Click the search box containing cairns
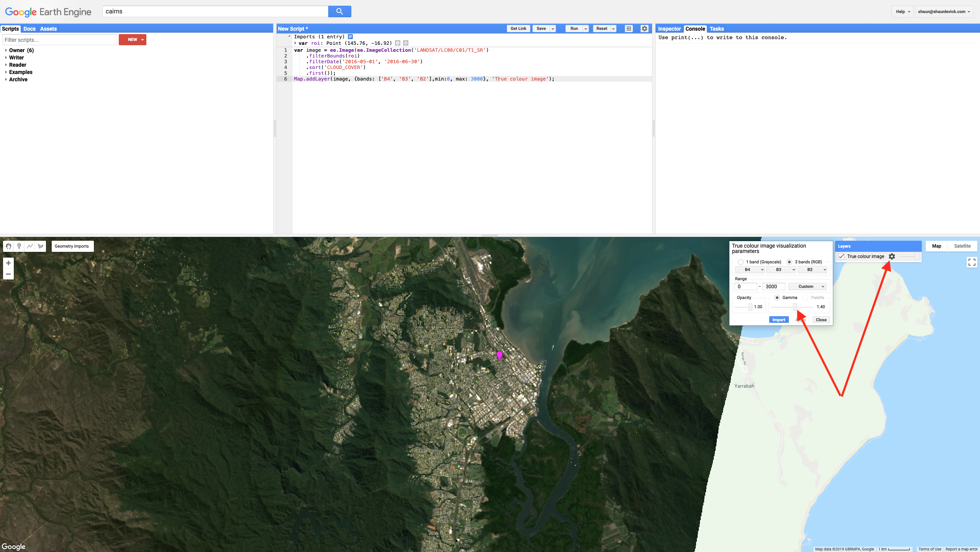Viewport: 980px width, 552px height. pos(215,11)
